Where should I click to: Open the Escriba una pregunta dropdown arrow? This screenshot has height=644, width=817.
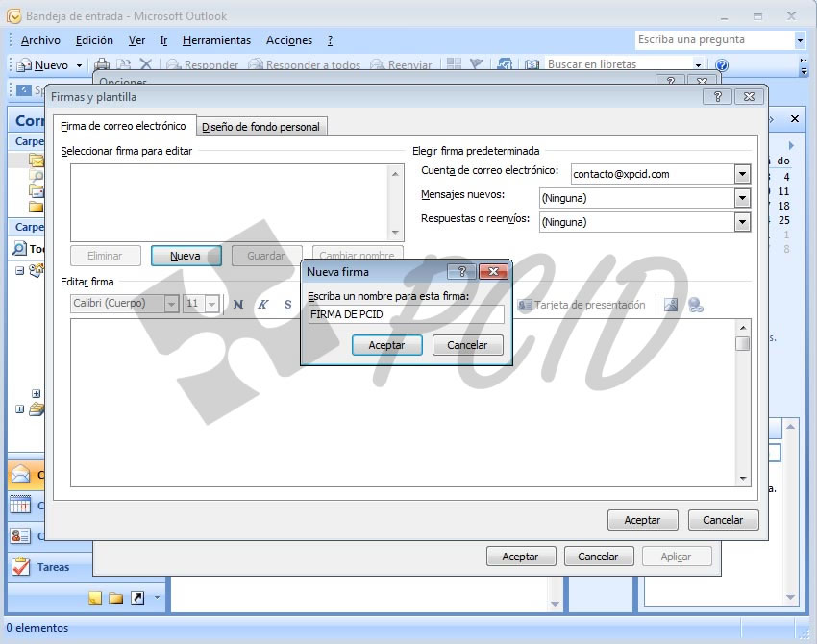tap(800, 40)
